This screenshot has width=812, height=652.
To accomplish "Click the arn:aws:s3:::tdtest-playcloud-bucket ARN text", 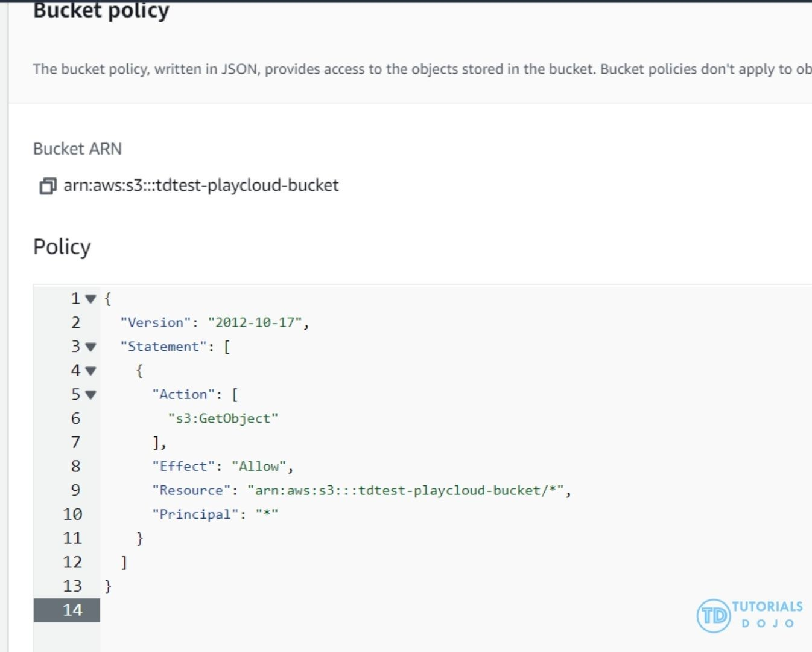I will (201, 185).
